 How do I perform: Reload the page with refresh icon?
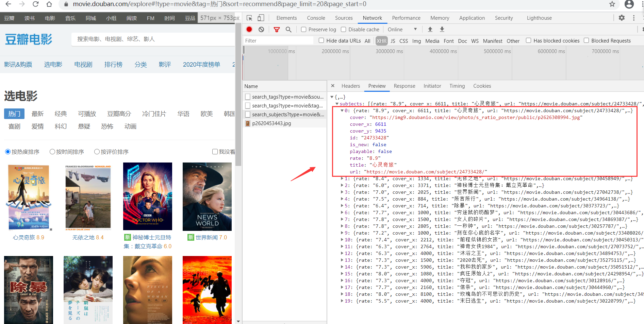(35, 4)
